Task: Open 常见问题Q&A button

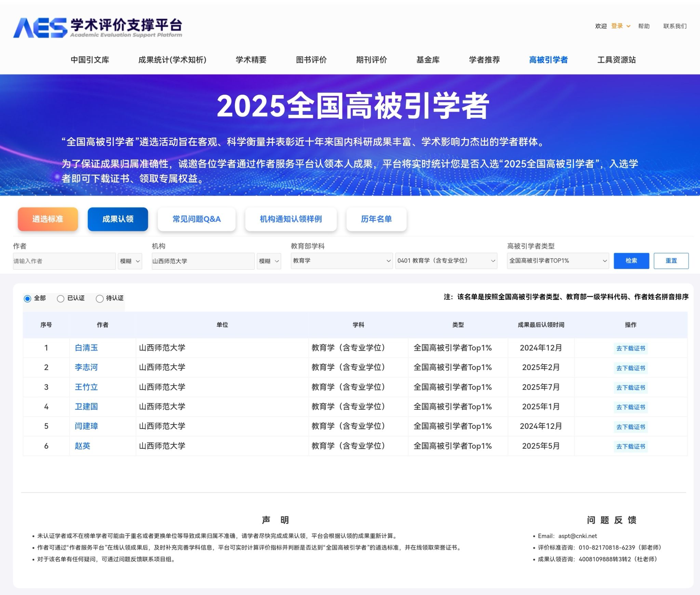Action: tap(197, 219)
